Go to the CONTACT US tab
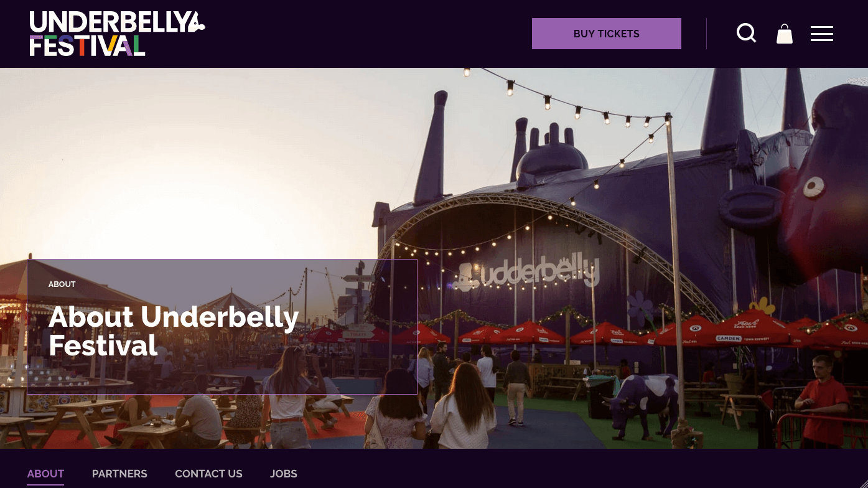 coord(208,474)
